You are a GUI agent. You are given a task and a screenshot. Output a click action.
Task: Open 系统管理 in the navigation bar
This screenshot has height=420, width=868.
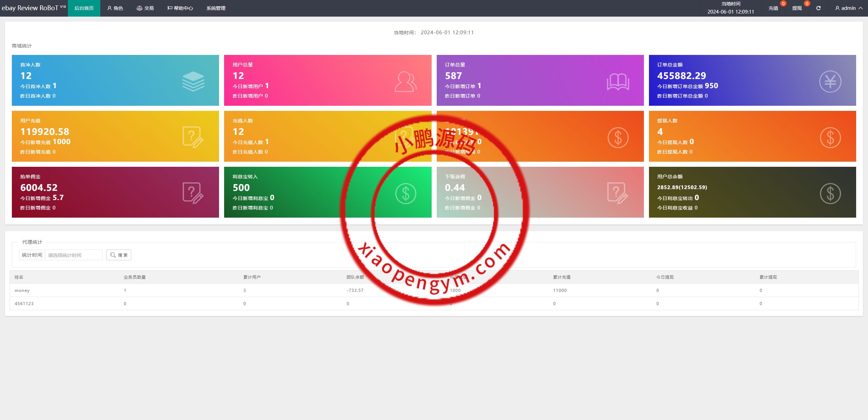(216, 8)
